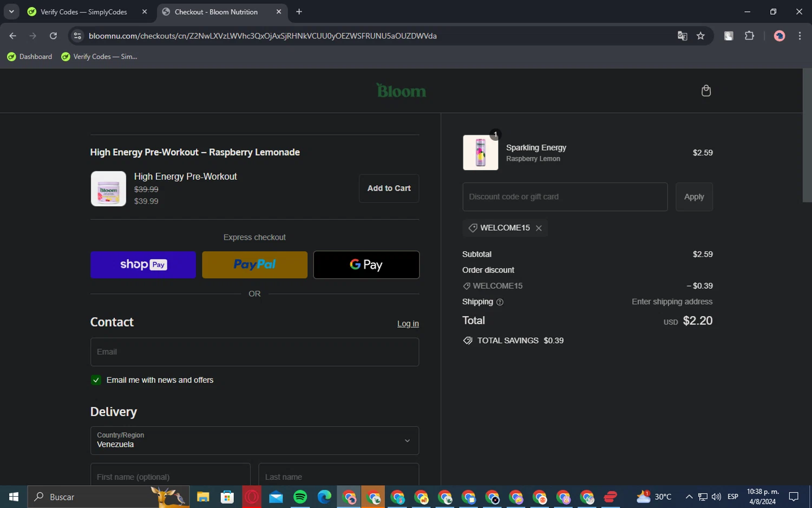Open the Chrome three-dot menu

(800, 36)
